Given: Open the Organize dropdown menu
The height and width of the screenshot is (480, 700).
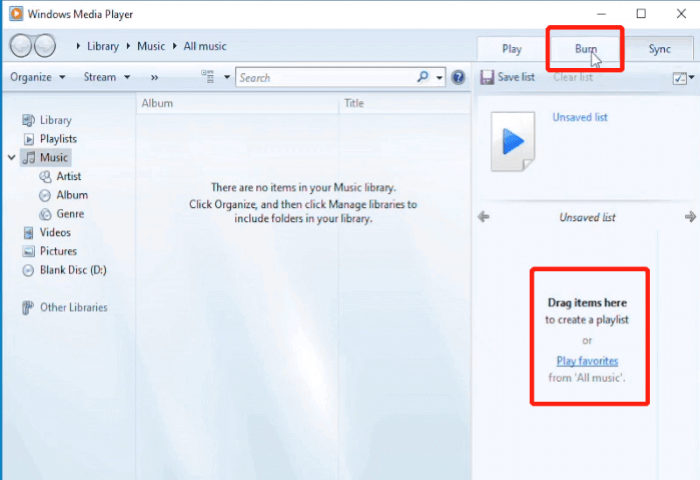Looking at the screenshot, I should pos(37,77).
